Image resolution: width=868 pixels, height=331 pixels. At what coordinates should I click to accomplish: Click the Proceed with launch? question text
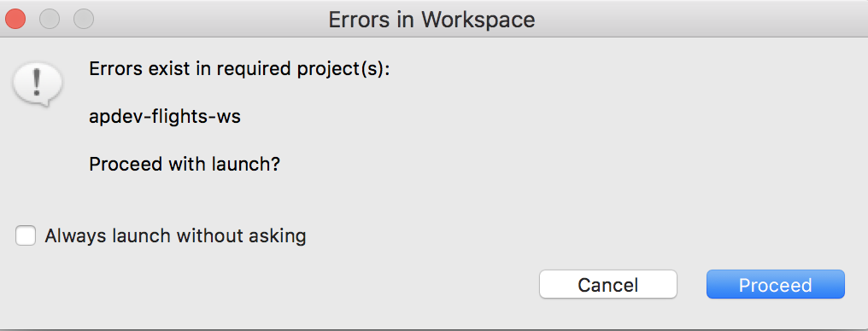tap(185, 164)
